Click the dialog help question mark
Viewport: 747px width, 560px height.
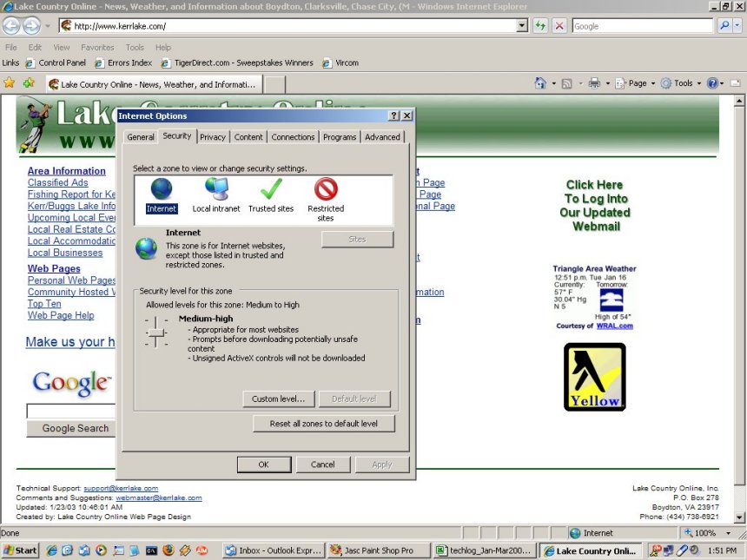pyautogui.click(x=394, y=115)
